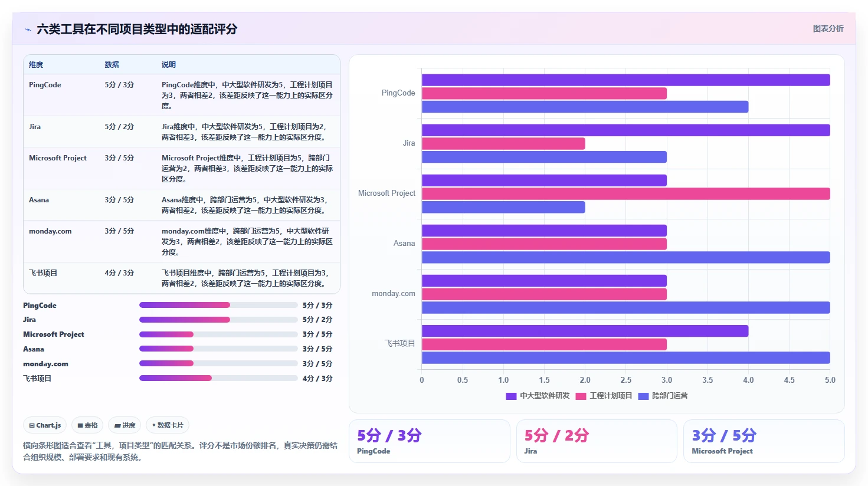The width and height of the screenshot is (868, 486).
Task: Click the PingCode chart axis label
Action: tap(398, 93)
